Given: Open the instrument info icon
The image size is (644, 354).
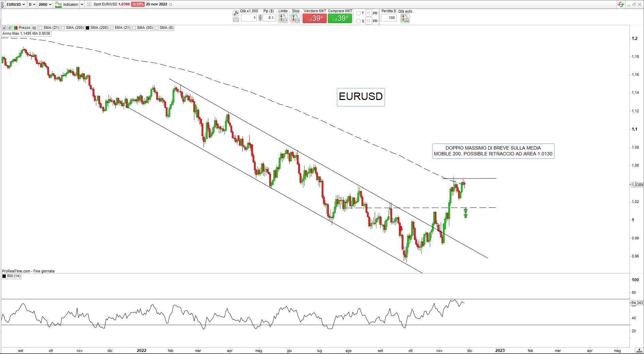Looking at the screenshot, I should pyautogui.click(x=89, y=4).
